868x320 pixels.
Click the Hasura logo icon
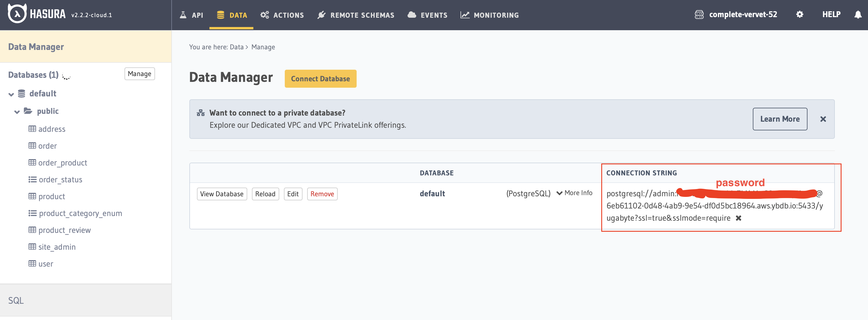[16, 14]
